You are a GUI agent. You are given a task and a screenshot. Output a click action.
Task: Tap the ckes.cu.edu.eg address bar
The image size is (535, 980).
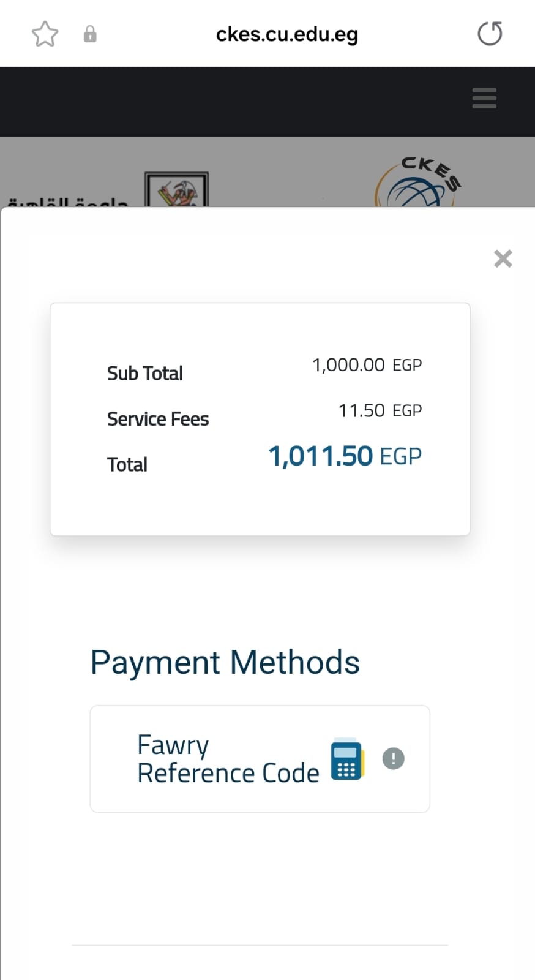[287, 34]
